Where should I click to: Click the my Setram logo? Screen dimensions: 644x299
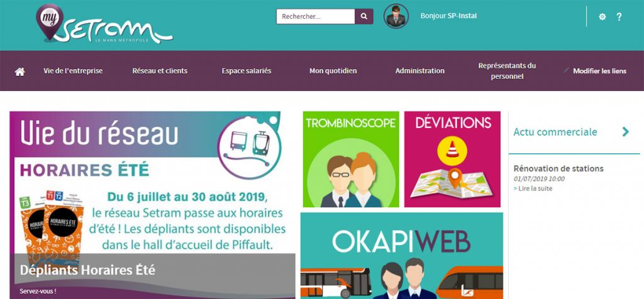[104, 24]
